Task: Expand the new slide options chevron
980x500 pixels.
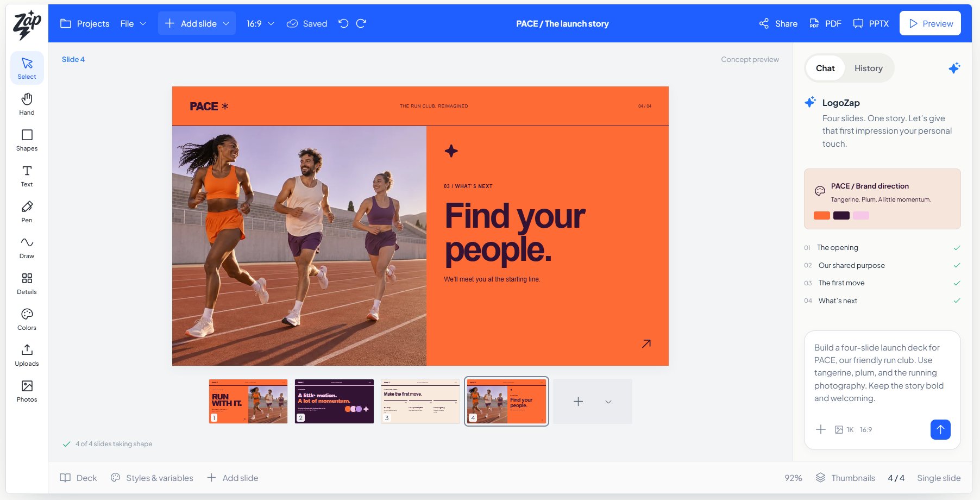Action: click(x=608, y=402)
